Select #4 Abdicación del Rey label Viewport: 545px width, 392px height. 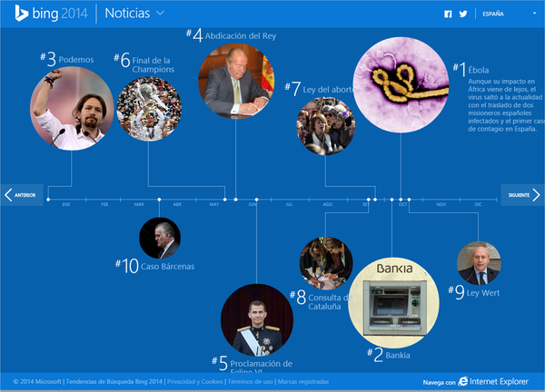[x=231, y=35]
